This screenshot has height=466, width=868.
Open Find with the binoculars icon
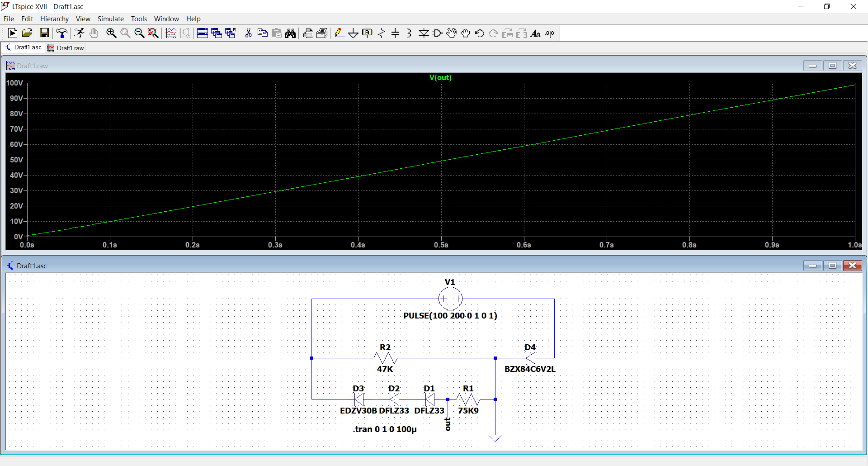point(291,33)
